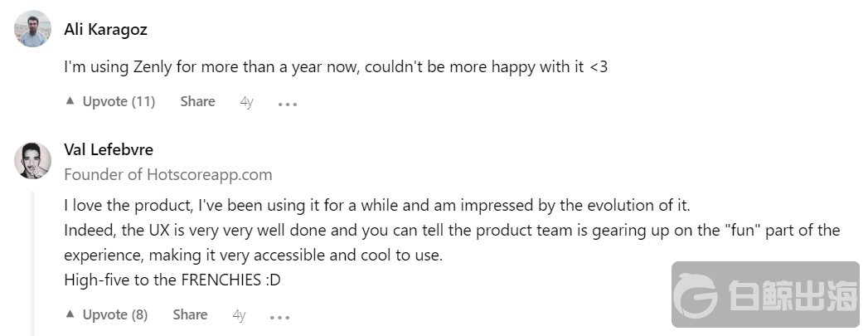Screen dimensions: 868x336
Task: Share Val Lefebvre's comment
Action: point(190,314)
